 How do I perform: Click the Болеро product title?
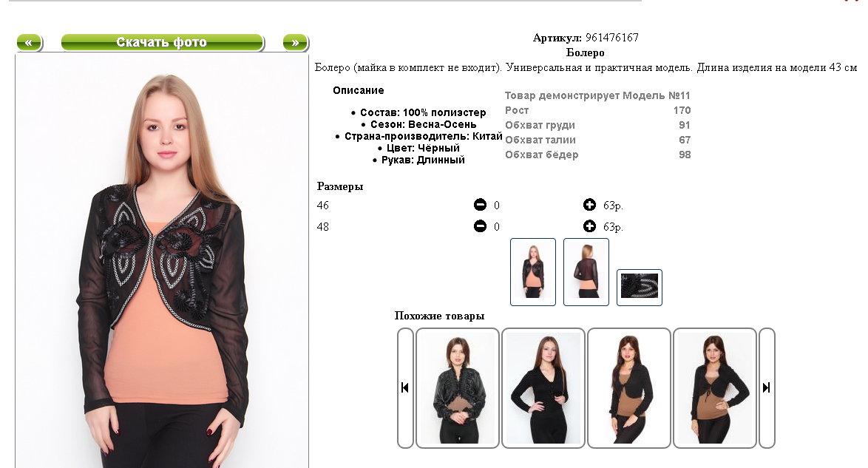pyautogui.click(x=585, y=52)
